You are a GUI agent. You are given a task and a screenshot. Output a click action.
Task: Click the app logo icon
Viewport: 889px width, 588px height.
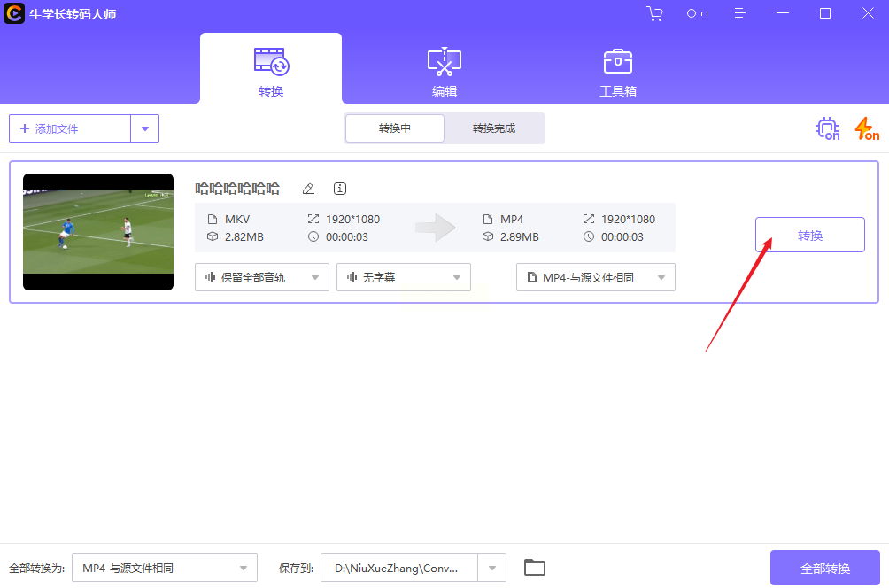[14, 13]
